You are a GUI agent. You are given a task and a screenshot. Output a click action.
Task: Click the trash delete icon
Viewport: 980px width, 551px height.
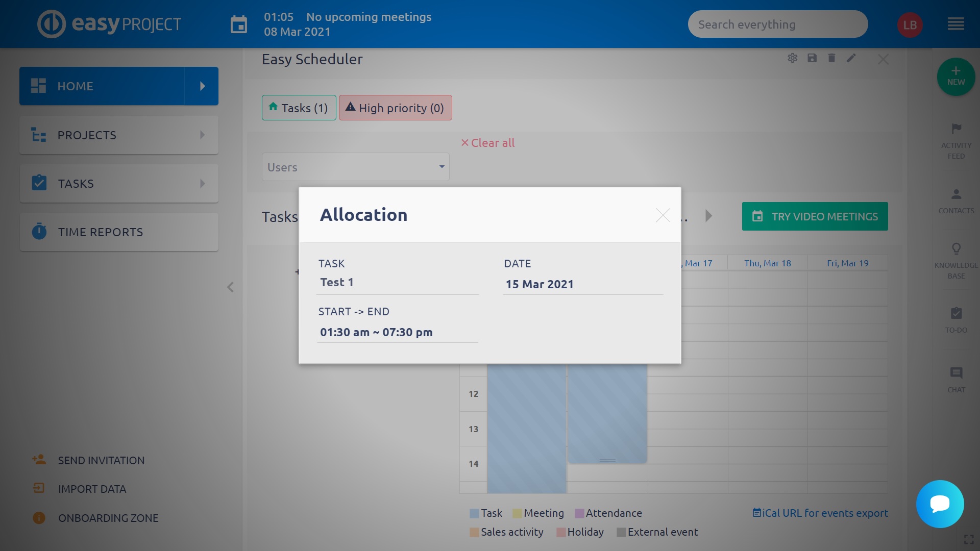(831, 58)
